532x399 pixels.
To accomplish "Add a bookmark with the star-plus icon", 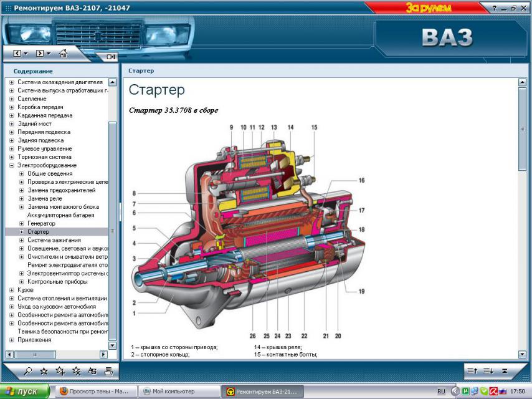I will [60, 371].
